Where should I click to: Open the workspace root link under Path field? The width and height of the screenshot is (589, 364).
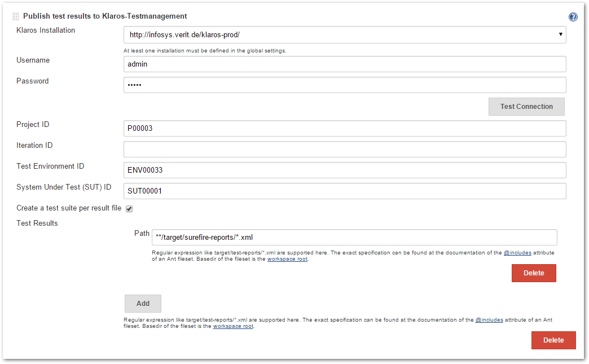287,259
